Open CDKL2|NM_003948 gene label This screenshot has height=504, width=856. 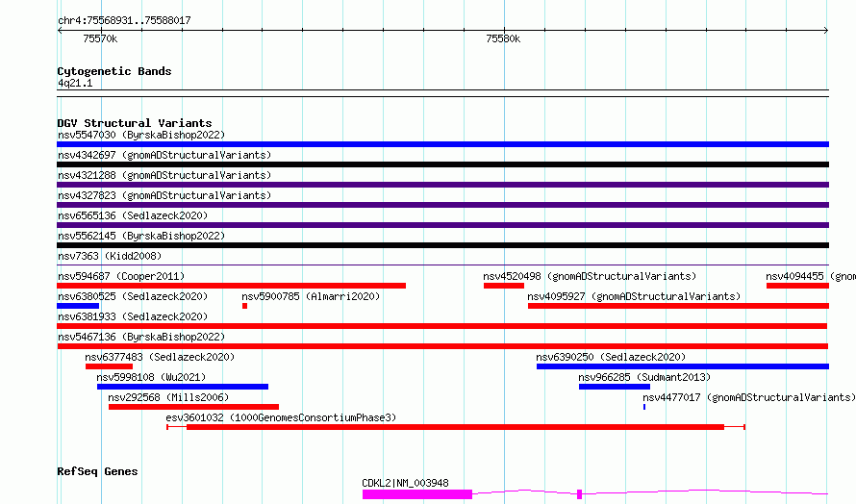405,483
